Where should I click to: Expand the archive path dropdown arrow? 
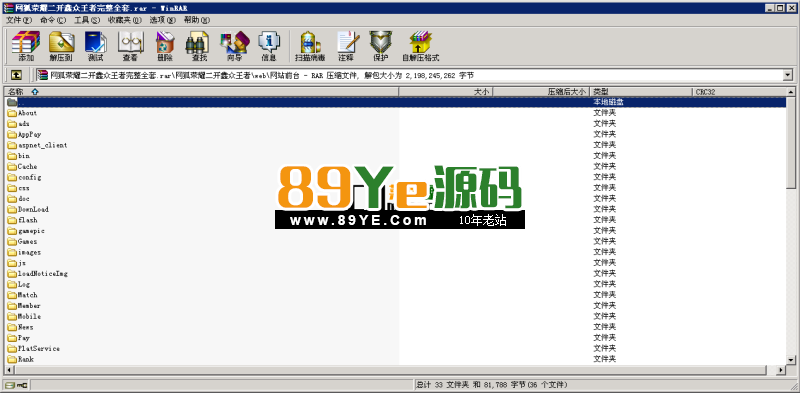click(x=788, y=76)
